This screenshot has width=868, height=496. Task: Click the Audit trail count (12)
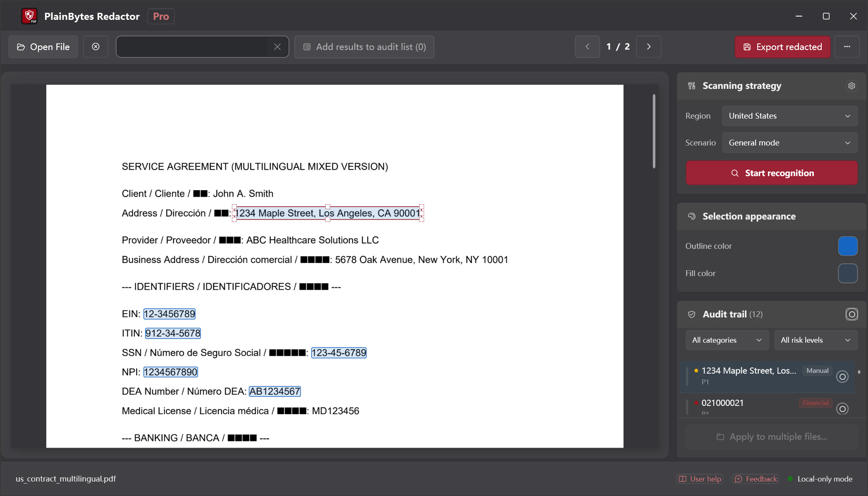tap(756, 315)
